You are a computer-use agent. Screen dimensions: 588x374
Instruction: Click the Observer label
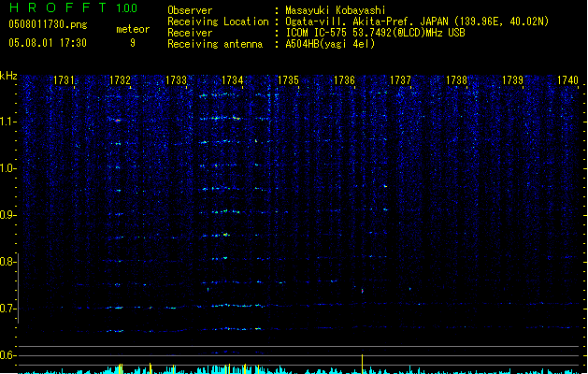click(190, 10)
